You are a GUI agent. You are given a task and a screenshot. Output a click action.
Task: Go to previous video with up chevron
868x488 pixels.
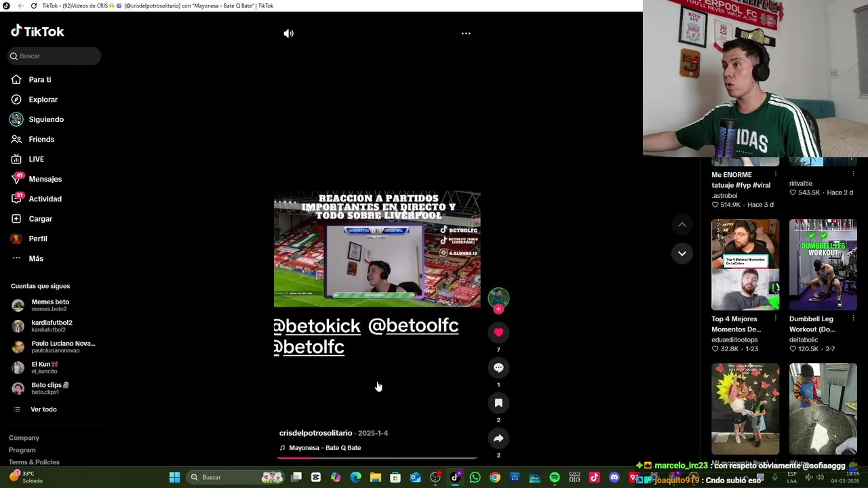coord(682,224)
